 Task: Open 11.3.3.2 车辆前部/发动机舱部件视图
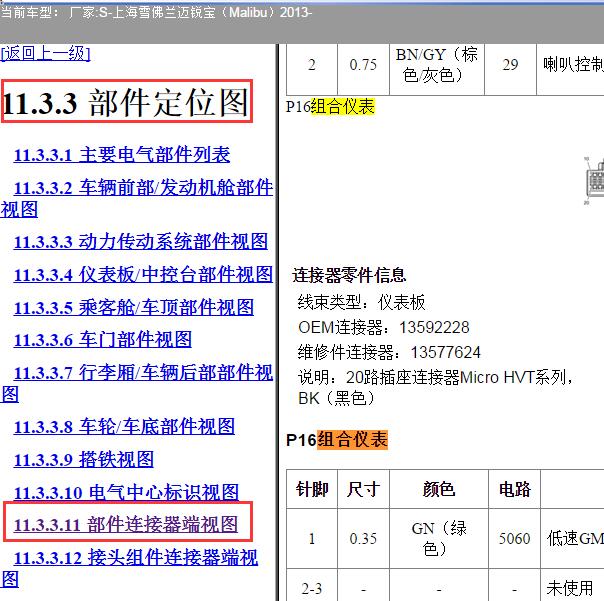[x=137, y=198]
